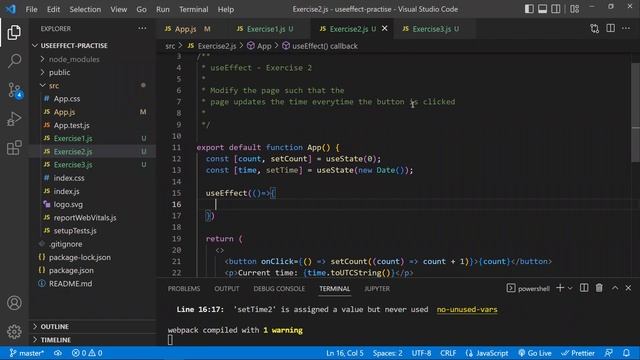
Task: Open the View menu
Action: click(x=118, y=9)
